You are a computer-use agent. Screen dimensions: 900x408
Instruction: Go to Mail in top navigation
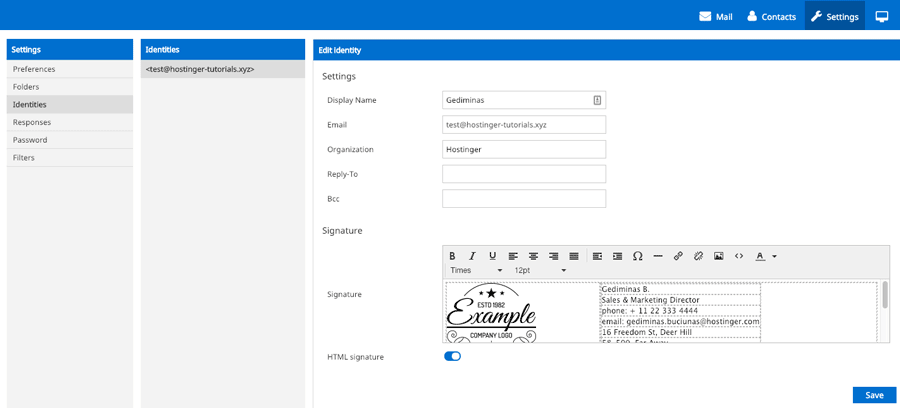coord(716,17)
